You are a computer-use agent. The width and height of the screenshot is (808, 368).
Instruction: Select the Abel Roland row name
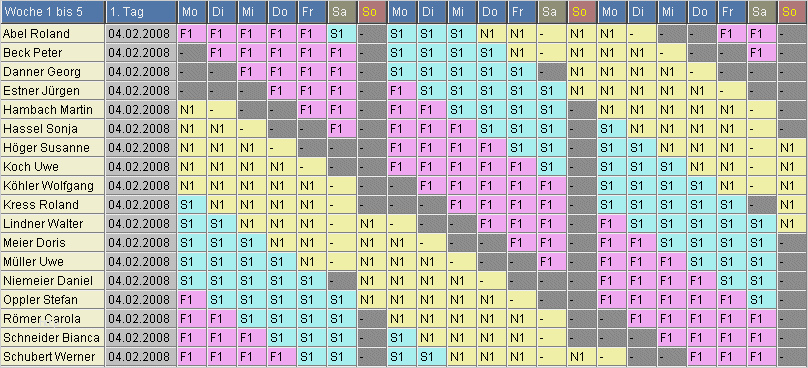(x=52, y=34)
